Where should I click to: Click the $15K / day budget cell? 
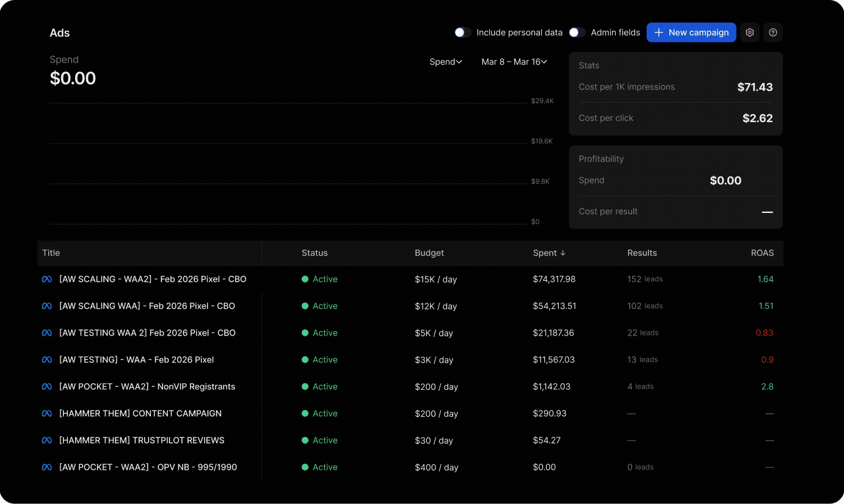pyautogui.click(x=436, y=279)
